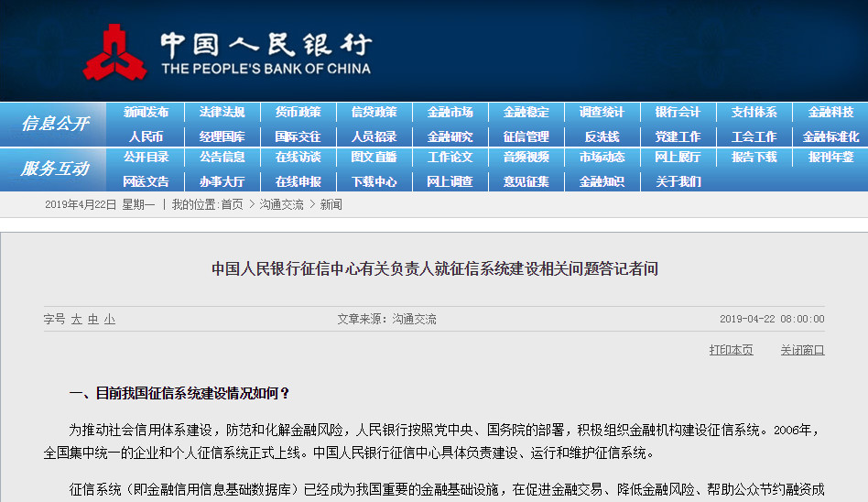The height and width of the screenshot is (502, 868).
Task: Open 报告下载 link
Action: click(754, 157)
